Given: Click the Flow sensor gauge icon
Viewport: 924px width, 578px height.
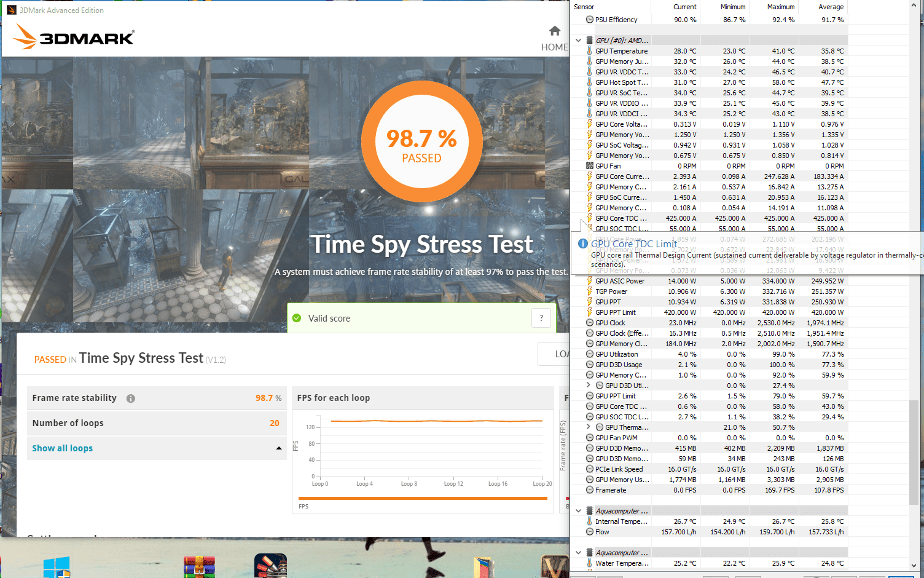Looking at the screenshot, I should click(590, 532).
